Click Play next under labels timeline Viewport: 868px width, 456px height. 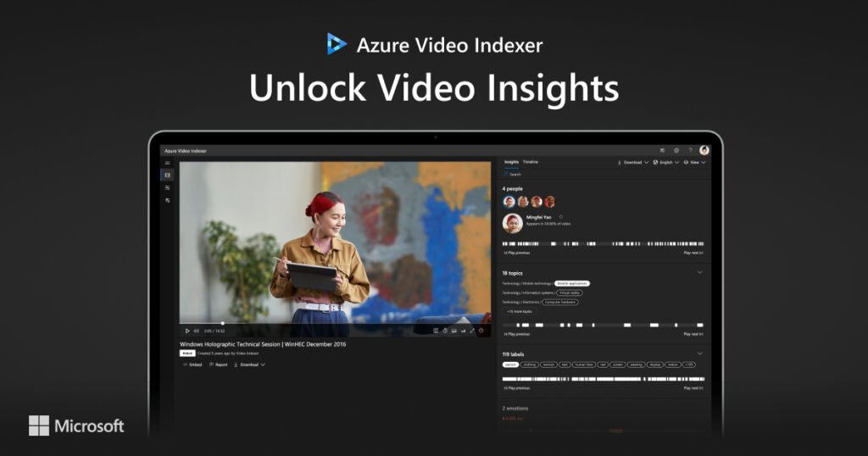point(693,388)
